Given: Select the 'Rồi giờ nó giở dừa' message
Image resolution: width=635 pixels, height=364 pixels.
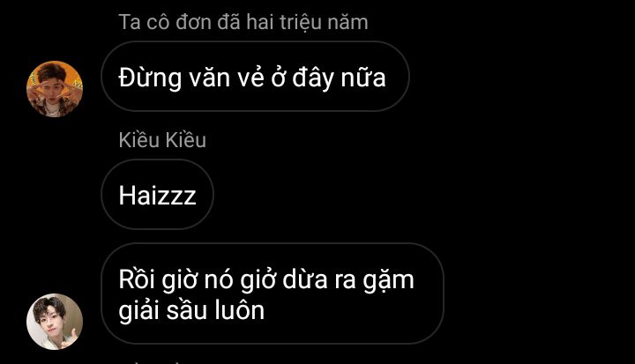Looking at the screenshot, I should click(x=273, y=293).
